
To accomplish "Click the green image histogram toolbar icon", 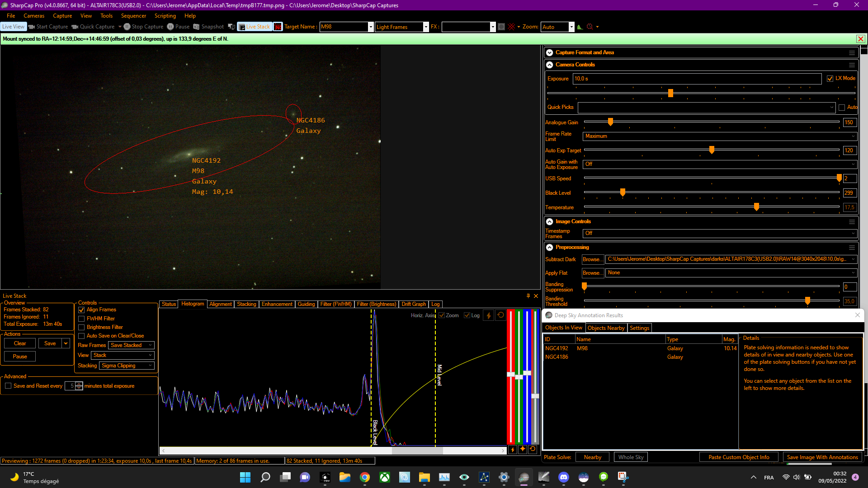I will pyautogui.click(x=580, y=27).
